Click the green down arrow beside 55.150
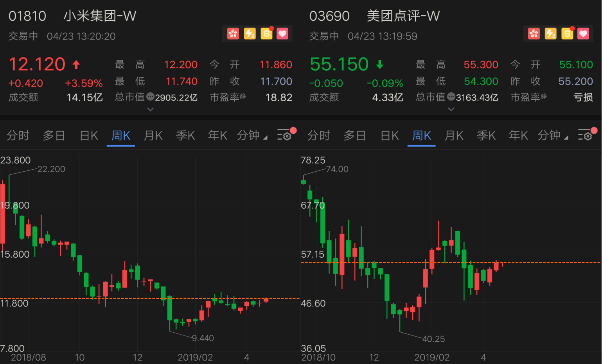 pos(380,65)
